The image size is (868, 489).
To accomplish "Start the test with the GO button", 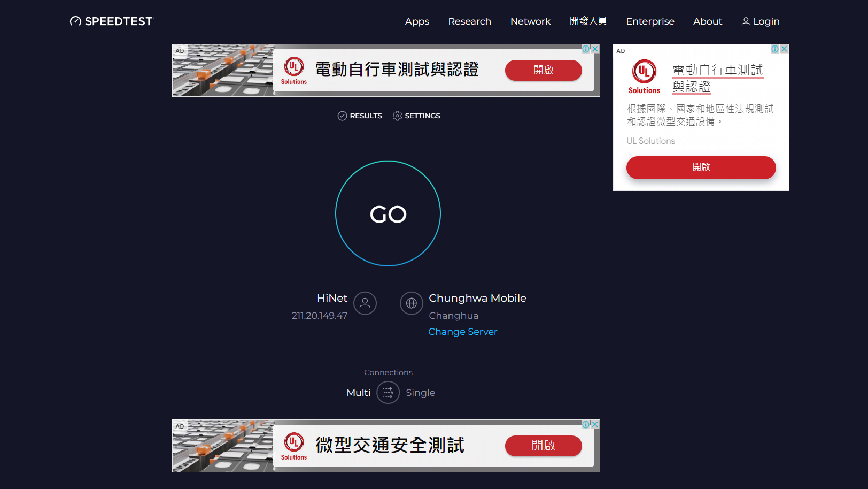I will point(388,213).
